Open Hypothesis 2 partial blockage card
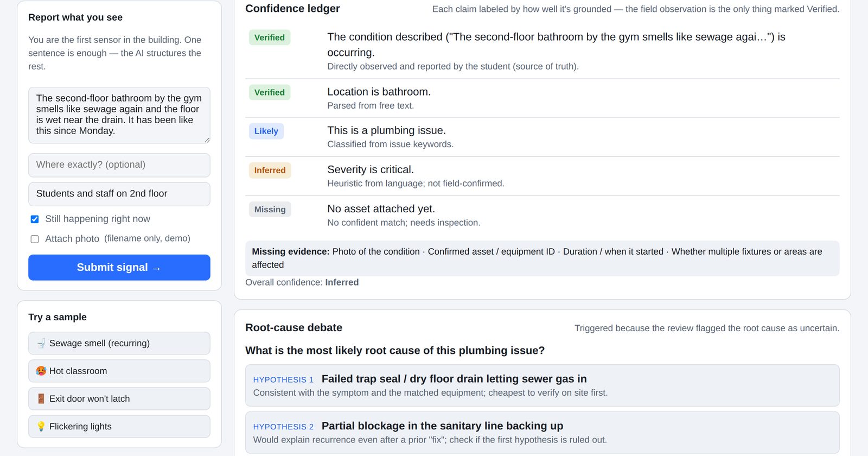 tap(542, 433)
